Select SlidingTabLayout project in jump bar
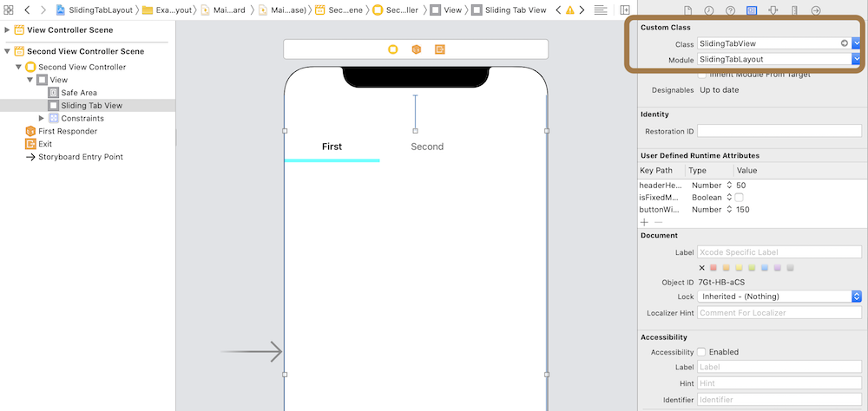868x411 pixels. coord(94,10)
